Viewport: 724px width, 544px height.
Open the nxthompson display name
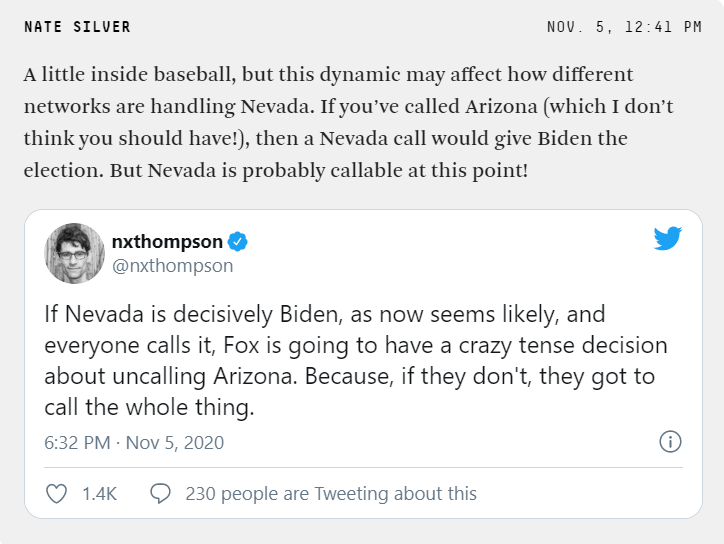167,242
